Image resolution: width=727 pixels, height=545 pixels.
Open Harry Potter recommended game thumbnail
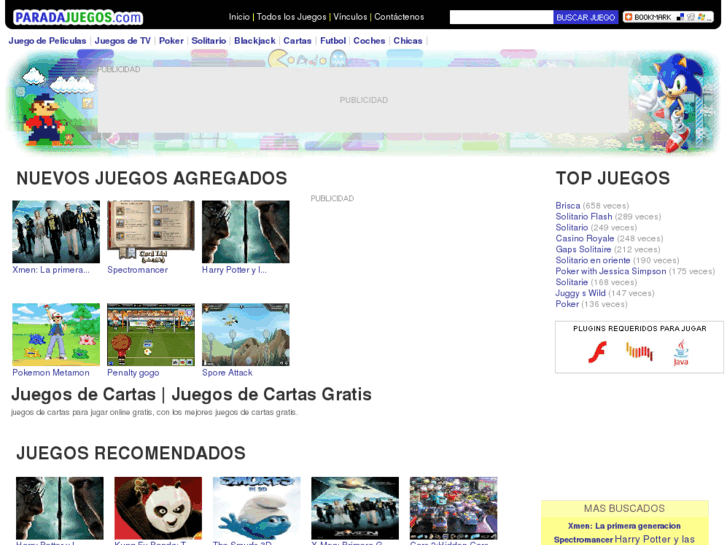(60, 508)
